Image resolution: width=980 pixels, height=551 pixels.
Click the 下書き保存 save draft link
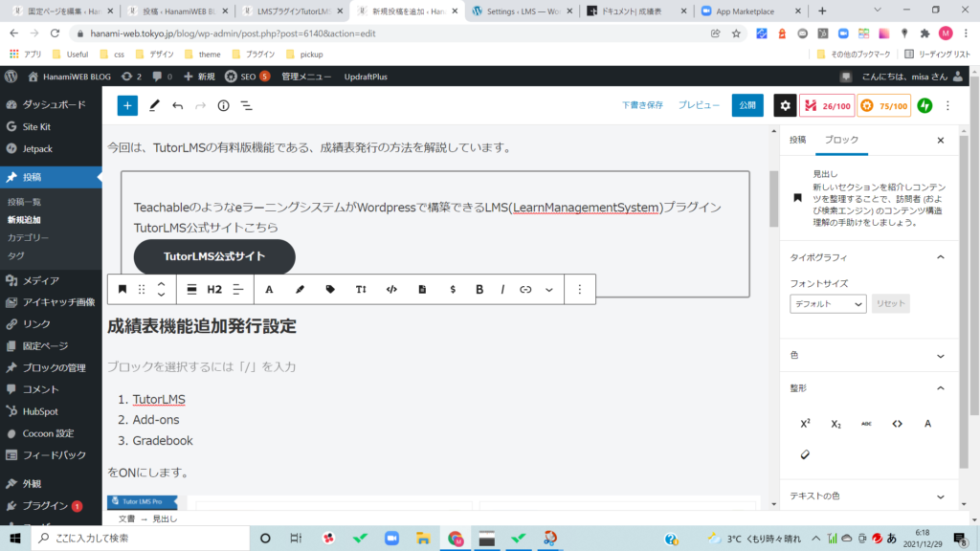(x=642, y=105)
